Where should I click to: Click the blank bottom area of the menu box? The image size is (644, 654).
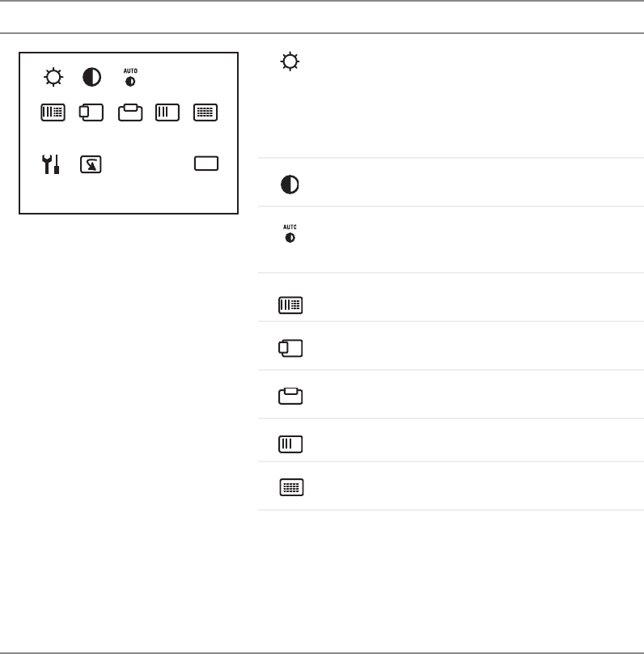pyautogui.click(x=129, y=196)
